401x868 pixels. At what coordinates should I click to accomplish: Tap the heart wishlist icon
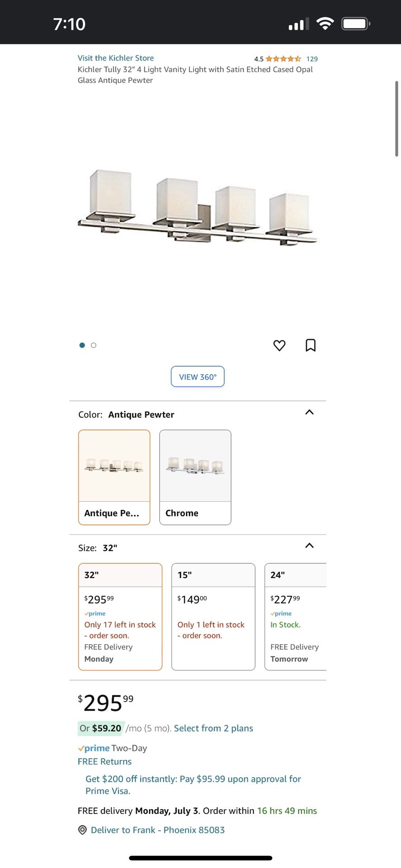point(279,345)
